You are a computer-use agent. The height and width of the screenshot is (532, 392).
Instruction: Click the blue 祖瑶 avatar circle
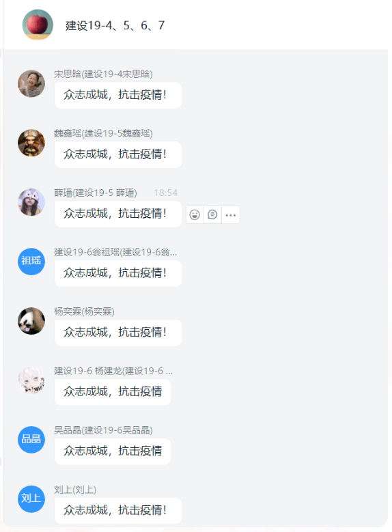31,262
